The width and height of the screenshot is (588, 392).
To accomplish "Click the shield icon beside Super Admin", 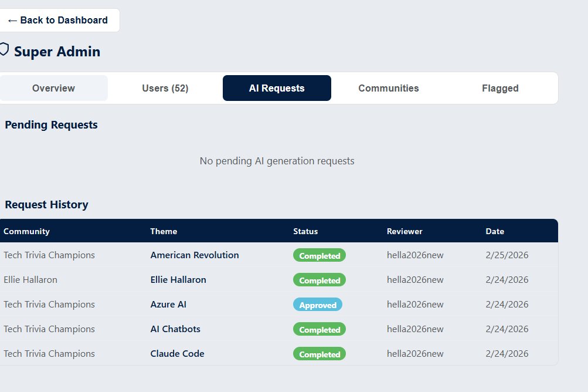I will (x=4, y=50).
